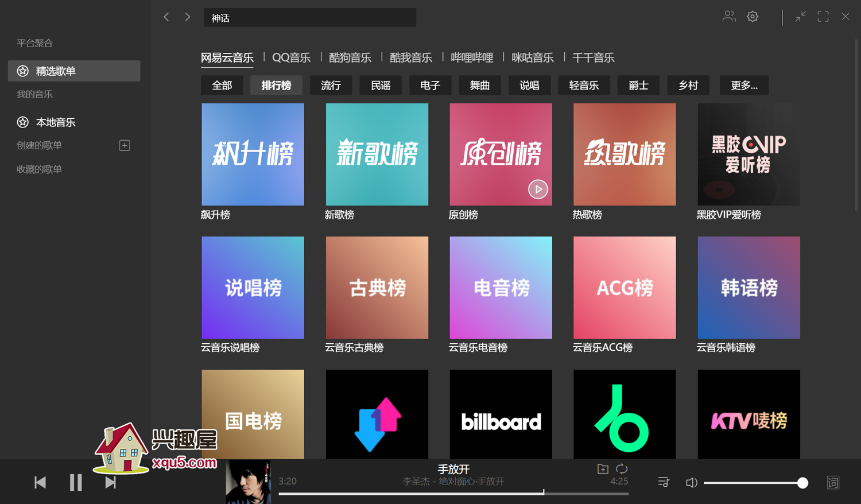Open the play queue list icon
Screen dimensions: 861x504
[x=664, y=483]
